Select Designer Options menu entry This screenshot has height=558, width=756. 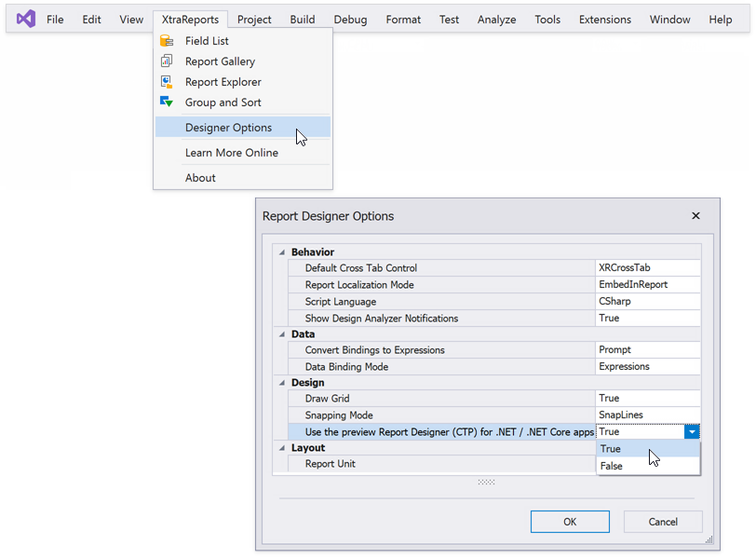click(228, 128)
